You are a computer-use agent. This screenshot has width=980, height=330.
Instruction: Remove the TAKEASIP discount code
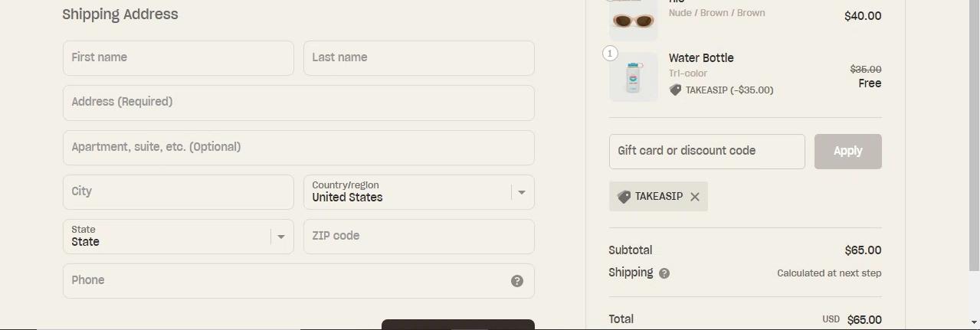[x=695, y=197]
